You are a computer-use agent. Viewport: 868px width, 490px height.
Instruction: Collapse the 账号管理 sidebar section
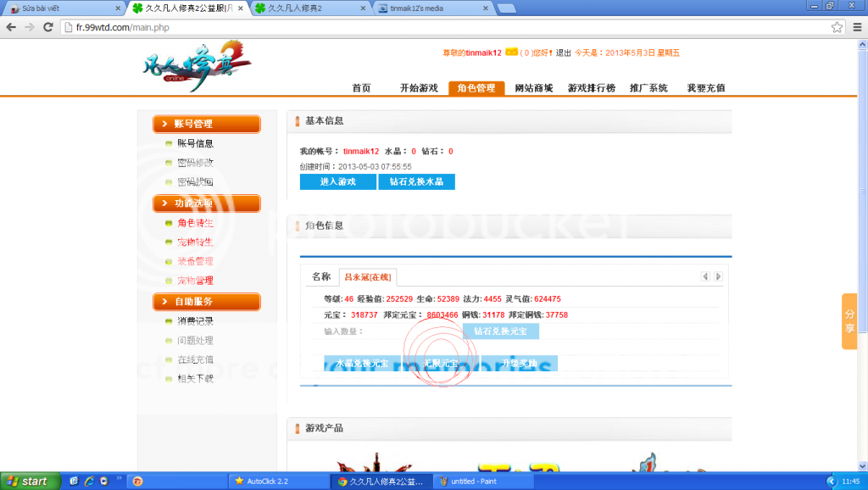pos(207,124)
